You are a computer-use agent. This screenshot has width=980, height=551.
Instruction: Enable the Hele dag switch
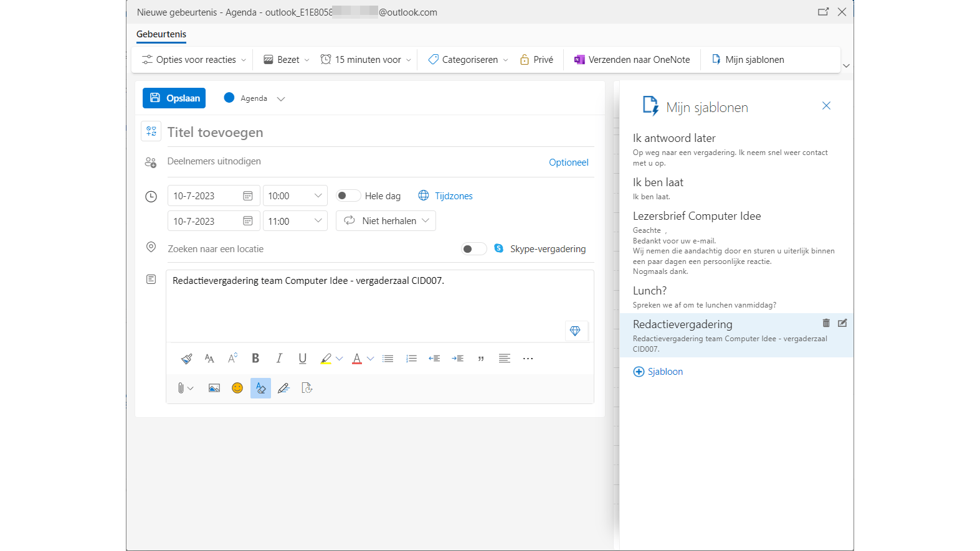[348, 196]
